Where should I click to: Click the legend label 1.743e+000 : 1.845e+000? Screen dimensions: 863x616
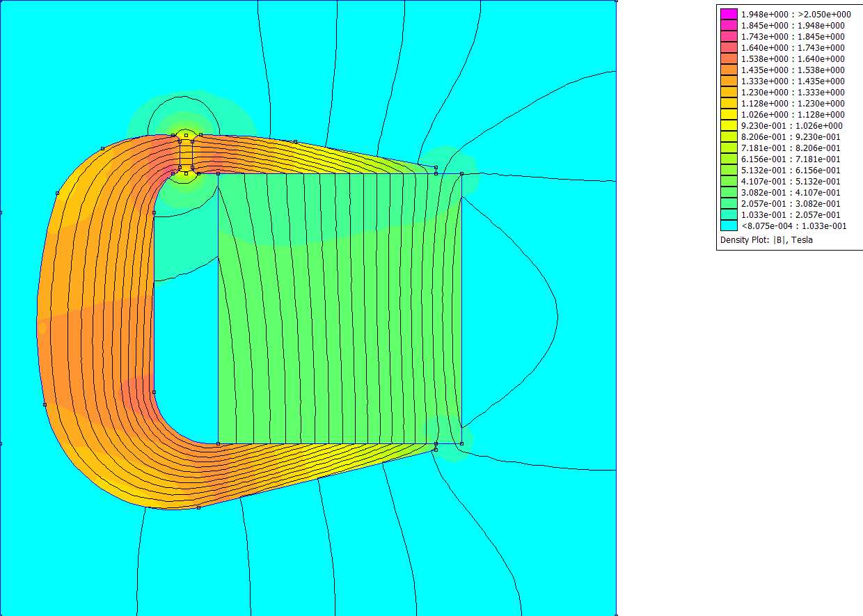[784, 36]
